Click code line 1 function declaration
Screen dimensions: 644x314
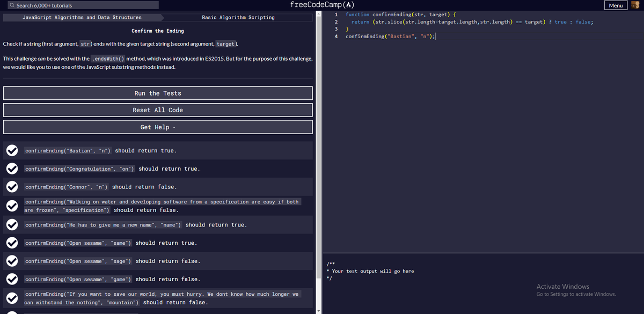coord(400,14)
